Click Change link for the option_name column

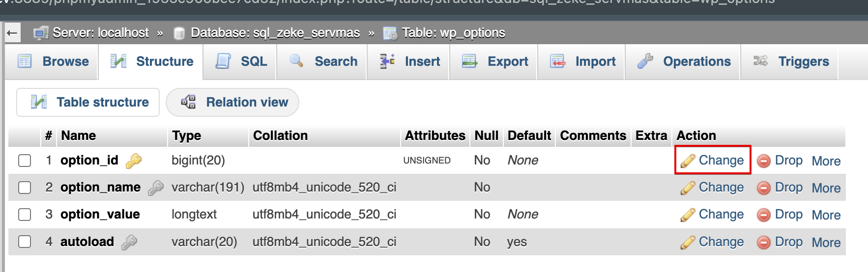pyautogui.click(x=721, y=188)
